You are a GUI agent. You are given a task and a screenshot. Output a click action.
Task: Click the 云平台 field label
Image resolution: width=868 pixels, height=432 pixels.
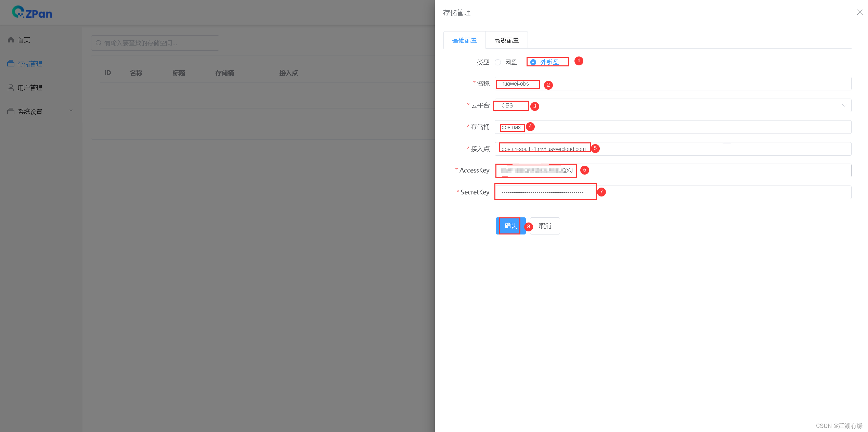[480, 105]
